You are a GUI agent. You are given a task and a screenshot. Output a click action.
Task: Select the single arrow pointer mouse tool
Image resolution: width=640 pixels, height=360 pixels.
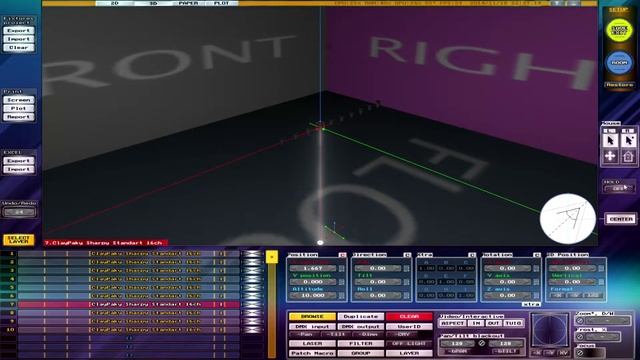click(610, 140)
